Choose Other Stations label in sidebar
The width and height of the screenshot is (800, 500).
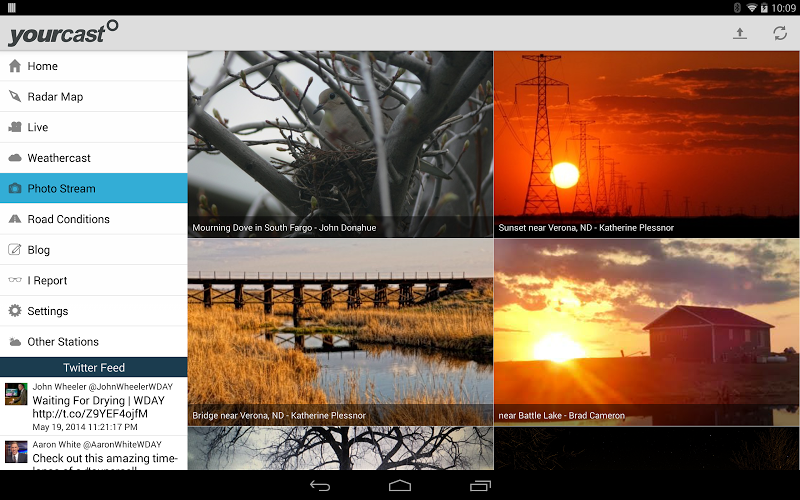pos(63,342)
